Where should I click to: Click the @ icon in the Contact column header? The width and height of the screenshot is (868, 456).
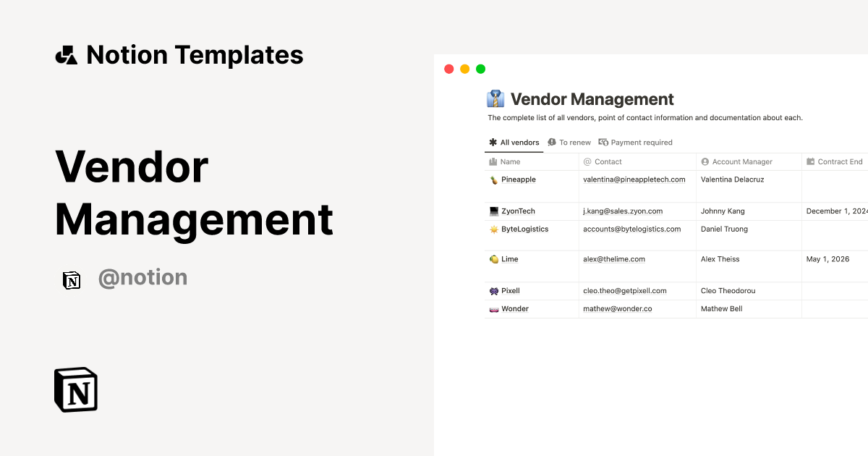click(587, 161)
